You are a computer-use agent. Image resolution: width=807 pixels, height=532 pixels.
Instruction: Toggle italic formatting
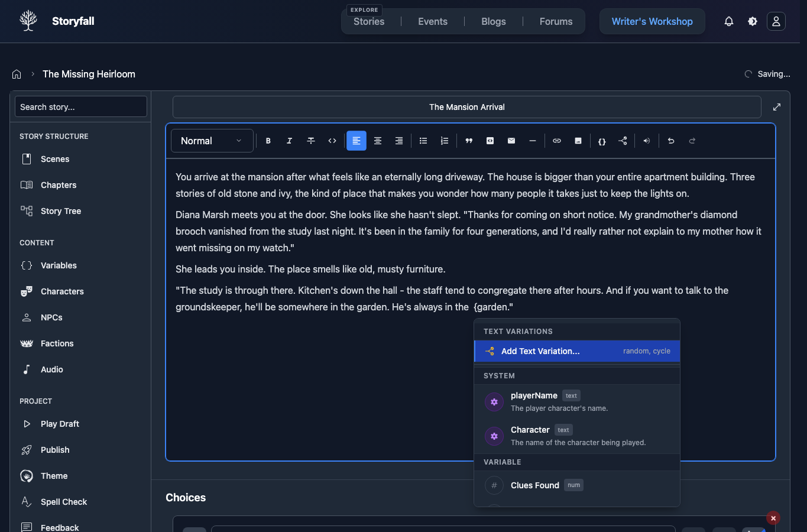289,141
